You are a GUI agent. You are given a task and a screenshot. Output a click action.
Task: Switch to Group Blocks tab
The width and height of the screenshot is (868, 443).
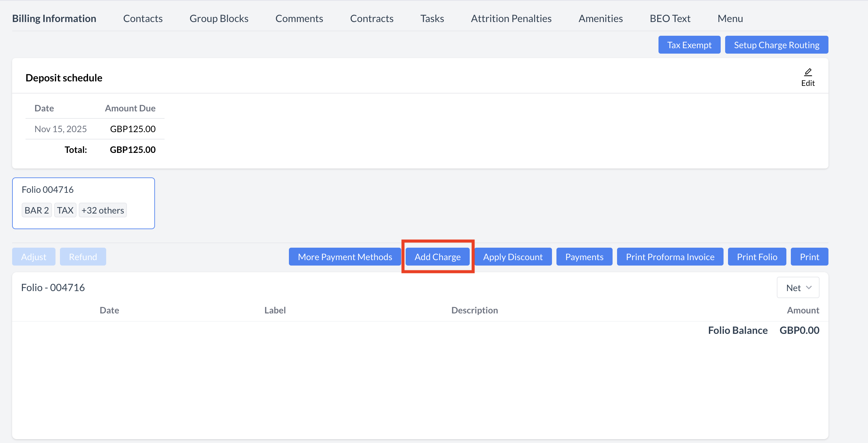[x=219, y=18]
